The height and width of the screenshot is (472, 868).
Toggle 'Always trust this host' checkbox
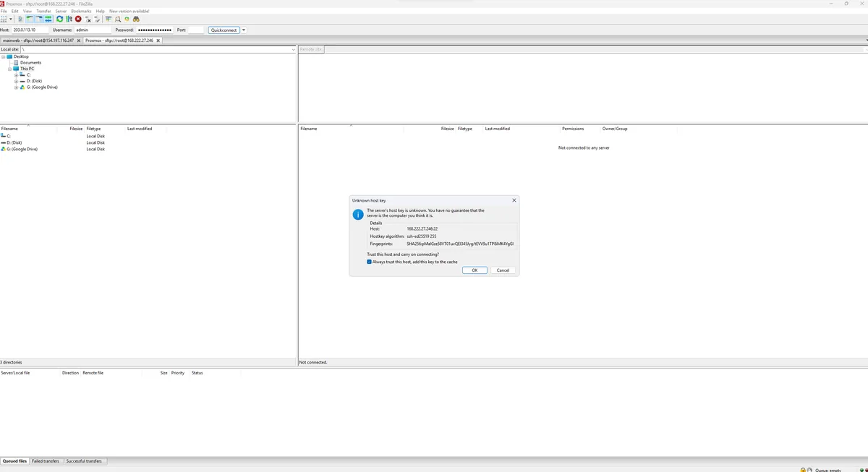pos(370,262)
